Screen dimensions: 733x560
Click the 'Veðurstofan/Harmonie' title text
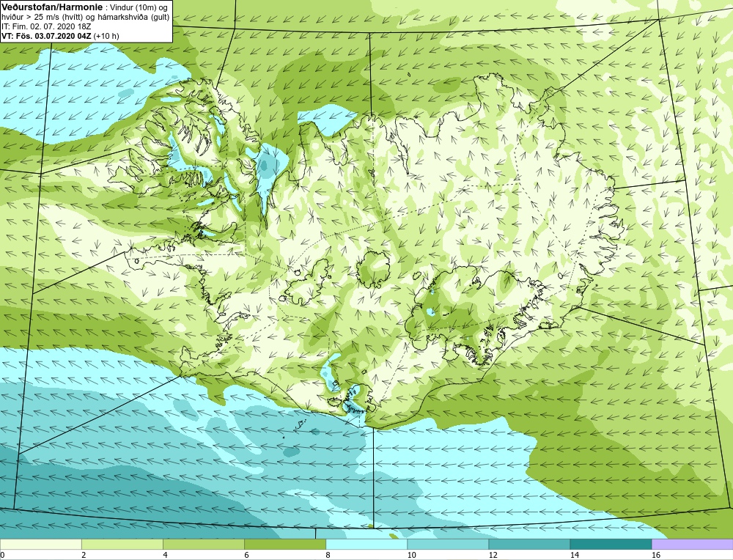click(51, 7)
